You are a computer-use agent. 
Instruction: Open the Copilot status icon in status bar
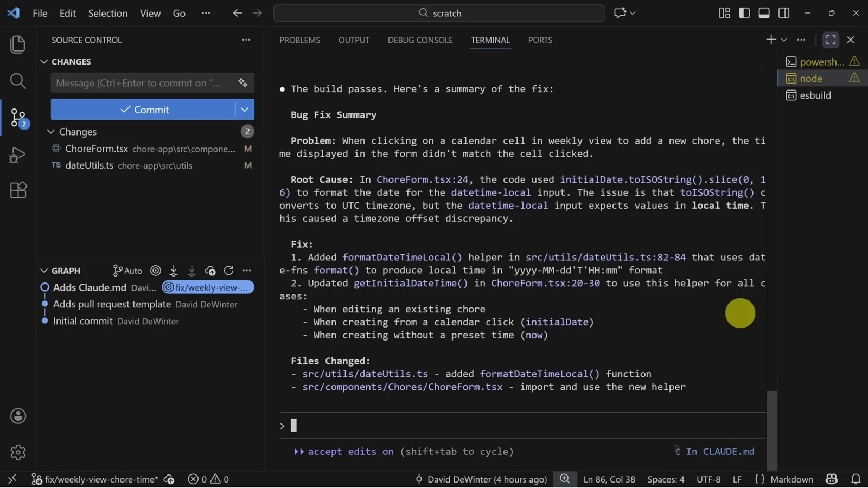(x=832, y=479)
